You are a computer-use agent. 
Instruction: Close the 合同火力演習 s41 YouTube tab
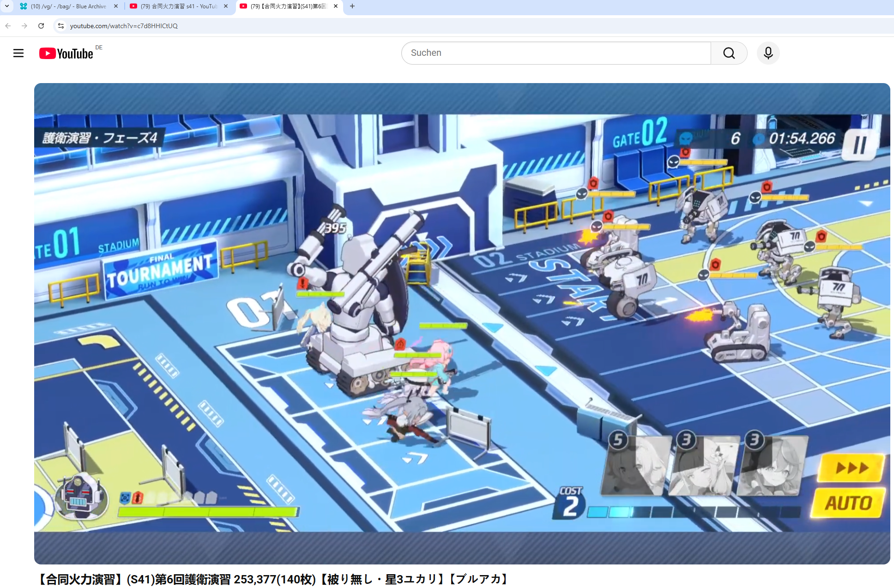(x=226, y=6)
